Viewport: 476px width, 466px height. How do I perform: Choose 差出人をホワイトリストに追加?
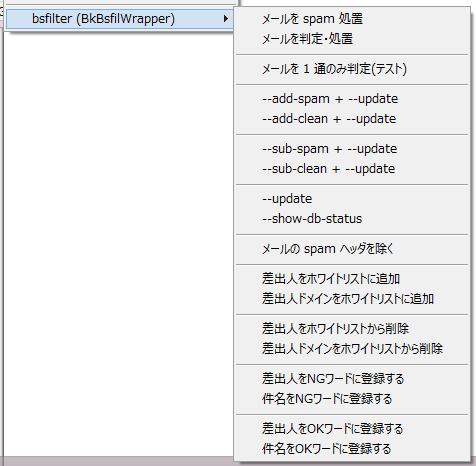(352, 279)
